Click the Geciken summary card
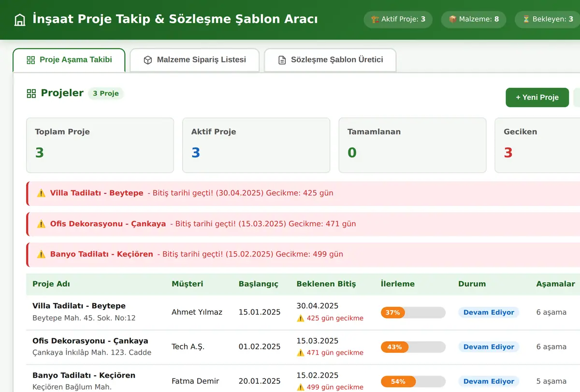This screenshot has width=580, height=392. (537, 145)
